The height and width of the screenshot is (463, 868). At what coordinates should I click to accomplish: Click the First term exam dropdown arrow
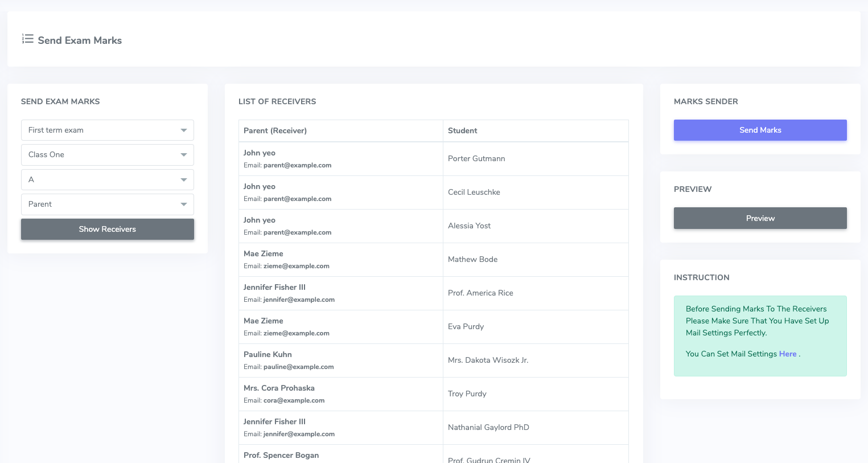[x=184, y=130]
